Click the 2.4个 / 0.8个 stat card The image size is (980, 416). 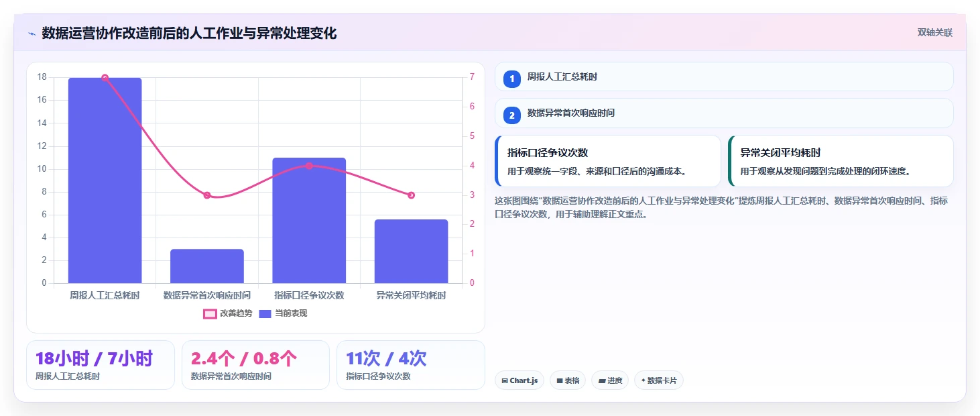tap(255, 365)
